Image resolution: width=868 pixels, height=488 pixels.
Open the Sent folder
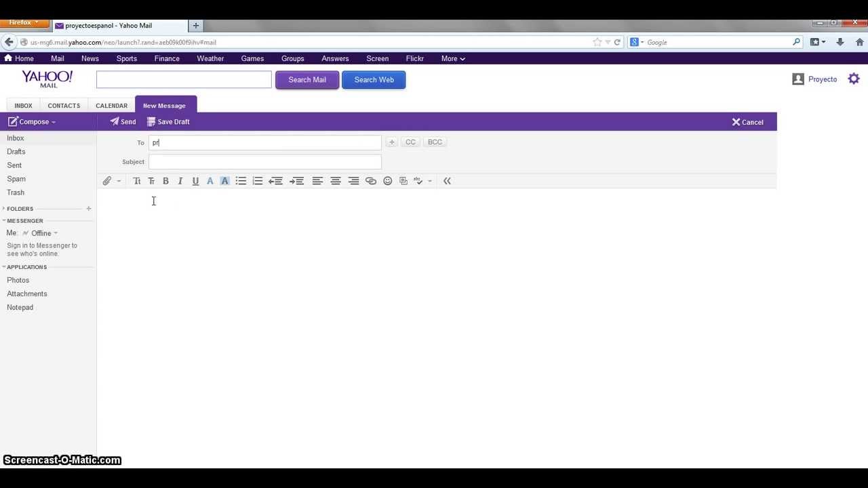click(x=14, y=165)
